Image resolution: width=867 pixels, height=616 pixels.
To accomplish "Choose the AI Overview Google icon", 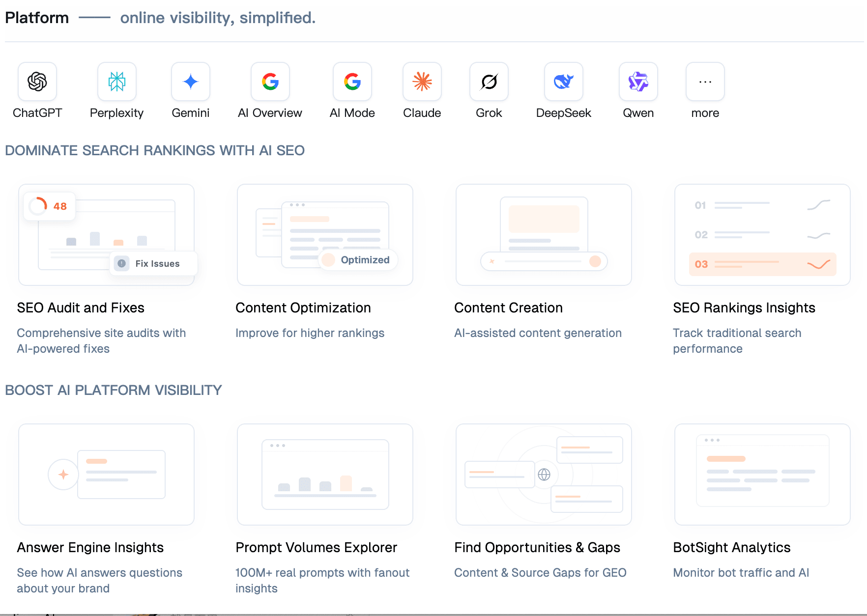I will [x=270, y=82].
